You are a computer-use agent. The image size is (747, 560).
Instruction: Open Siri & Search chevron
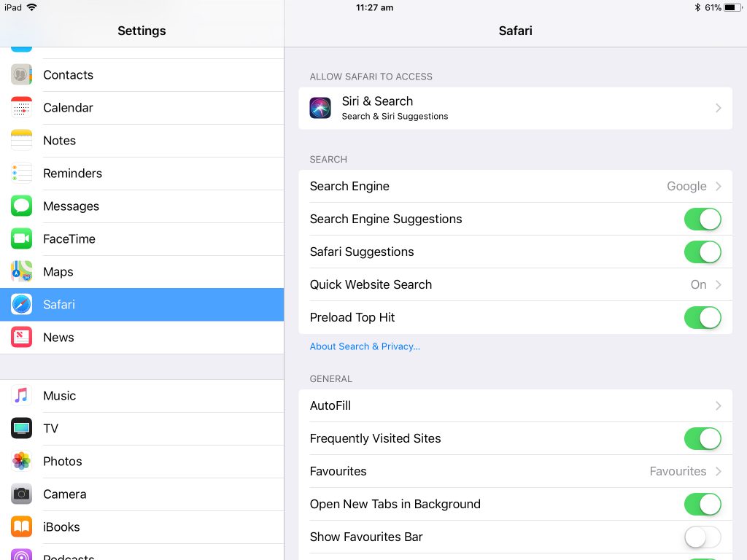(x=719, y=108)
